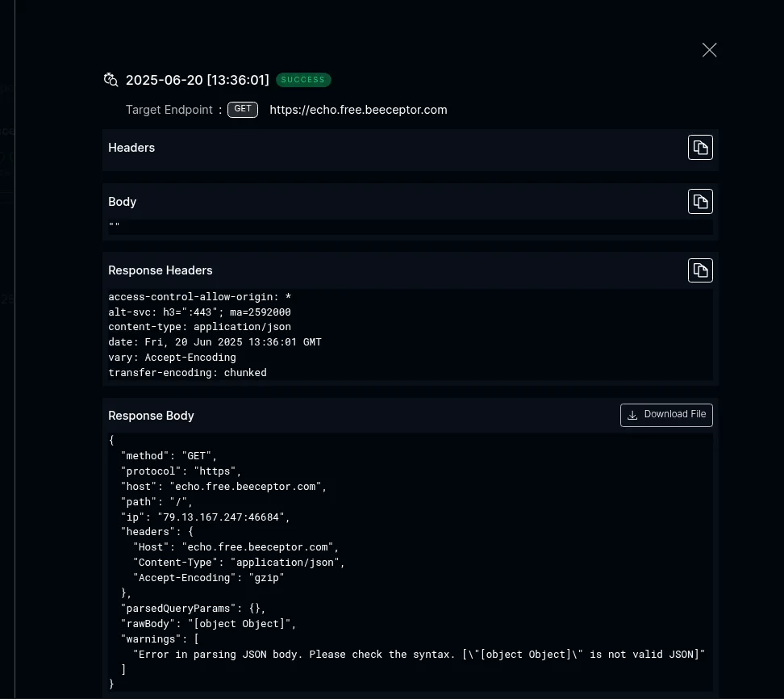Click the transfer-encoding: chunked header line
This screenshot has width=784, height=699.
187,373
